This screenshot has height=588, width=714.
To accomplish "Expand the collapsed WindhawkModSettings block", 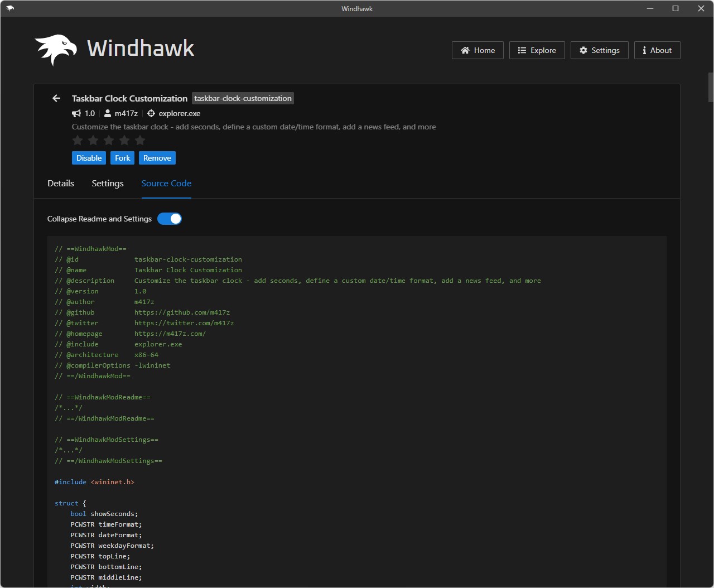I will 69,450.
